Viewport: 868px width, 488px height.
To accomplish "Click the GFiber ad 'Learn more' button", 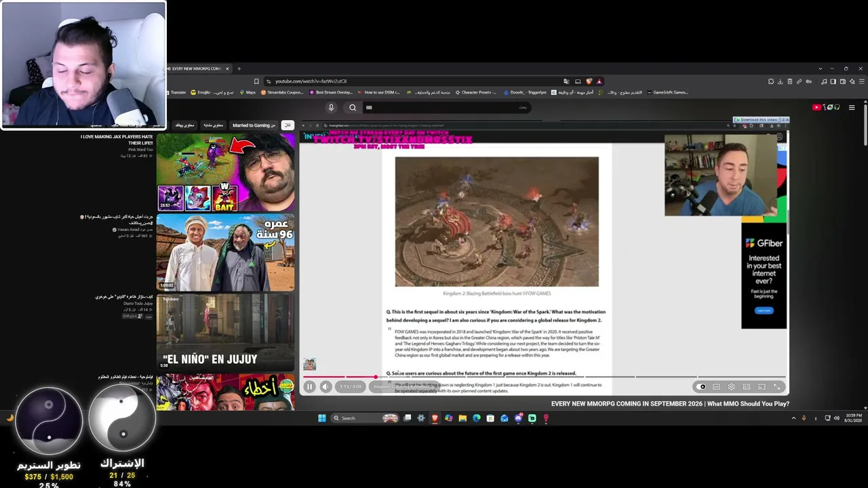I will click(x=764, y=310).
